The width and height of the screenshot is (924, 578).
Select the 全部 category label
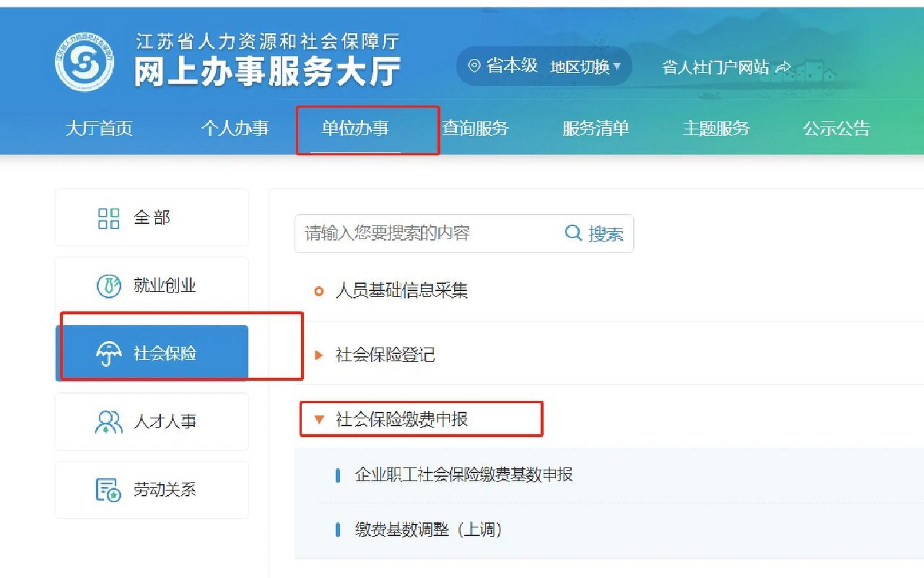coord(152,218)
